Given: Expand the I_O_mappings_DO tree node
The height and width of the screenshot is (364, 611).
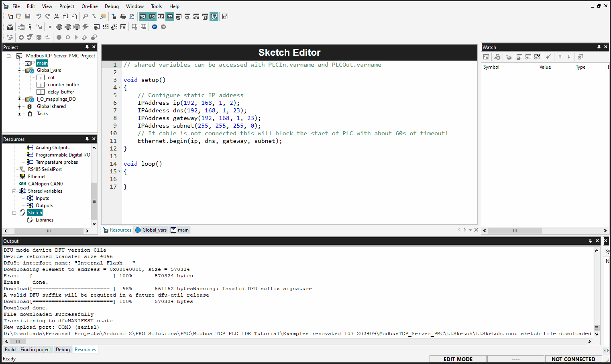Looking at the screenshot, I should (x=19, y=99).
